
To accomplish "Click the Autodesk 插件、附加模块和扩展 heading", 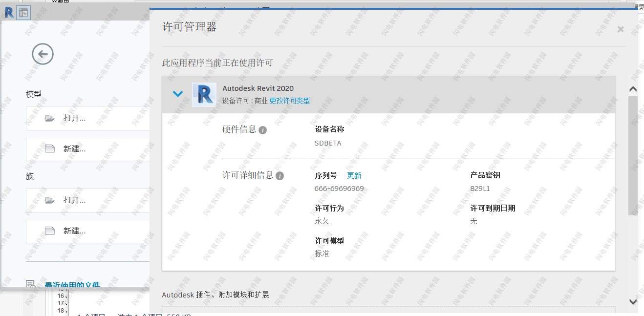I will point(215,295).
